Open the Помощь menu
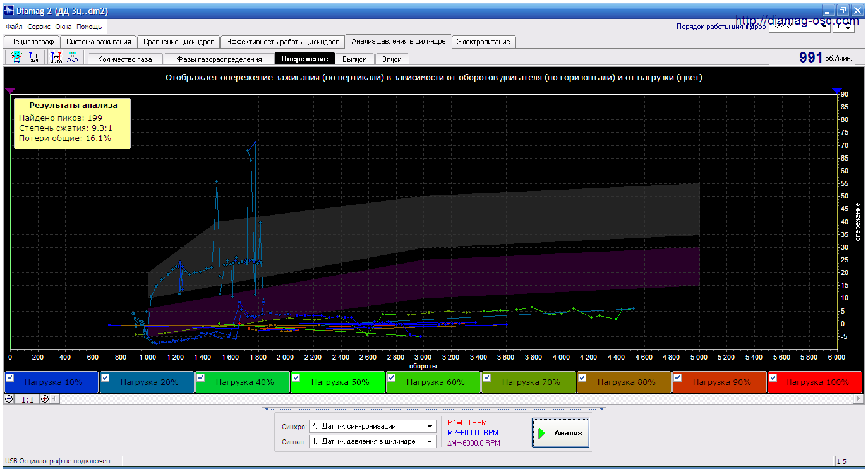Image resolution: width=868 pixels, height=469 pixels. click(x=89, y=27)
